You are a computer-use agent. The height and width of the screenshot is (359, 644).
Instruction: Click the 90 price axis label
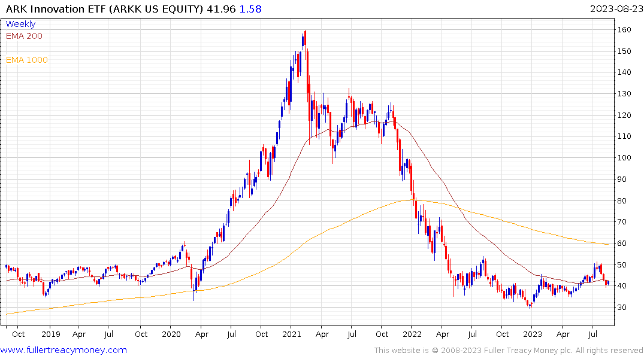(x=622, y=180)
